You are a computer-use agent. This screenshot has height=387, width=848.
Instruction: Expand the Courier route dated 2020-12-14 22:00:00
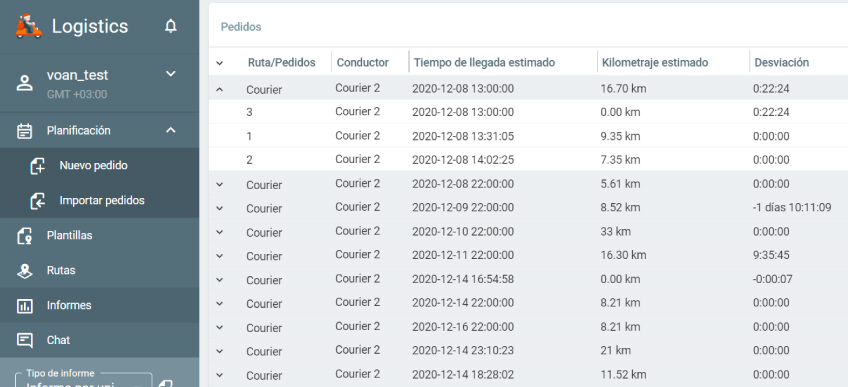pos(220,303)
